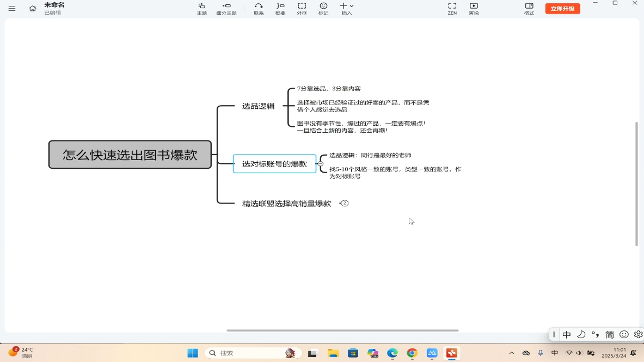Open the hamburger main menu

click(11, 8)
